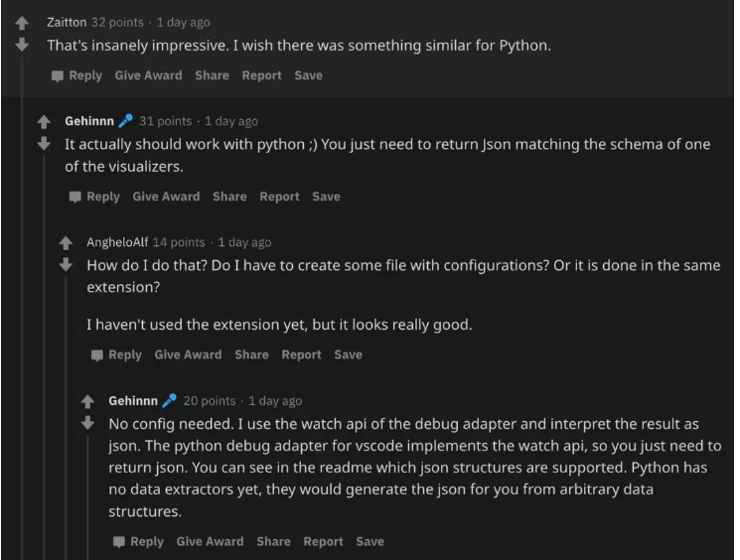Give Award to Gehinnn's 31 points comment

click(x=166, y=197)
